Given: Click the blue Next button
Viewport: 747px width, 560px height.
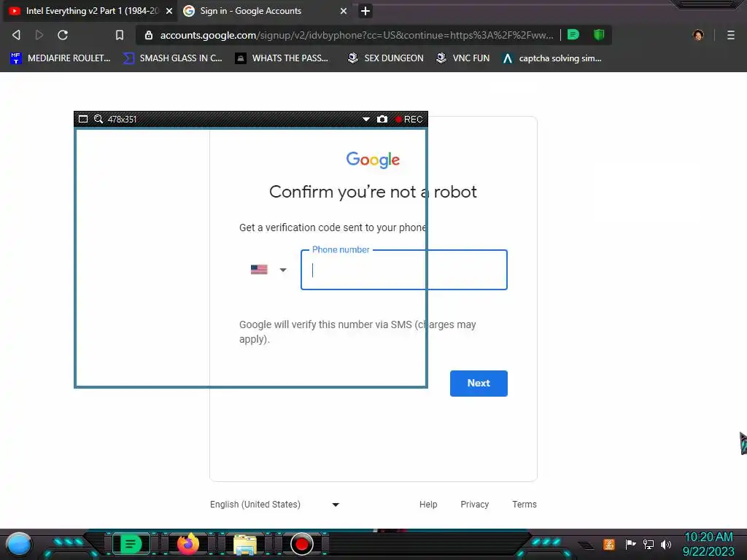Looking at the screenshot, I should (x=479, y=384).
